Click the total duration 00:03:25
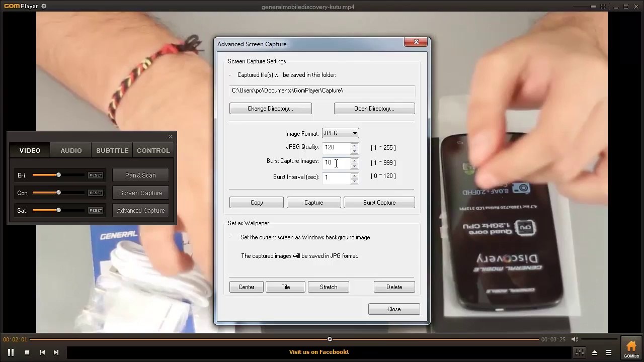Screen dimensions: 644x362 click(x=553, y=339)
